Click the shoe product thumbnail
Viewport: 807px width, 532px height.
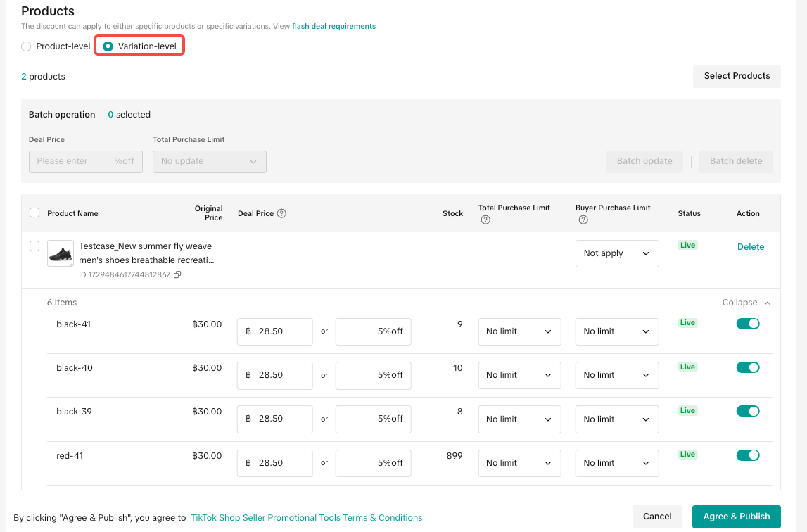tap(61, 253)
